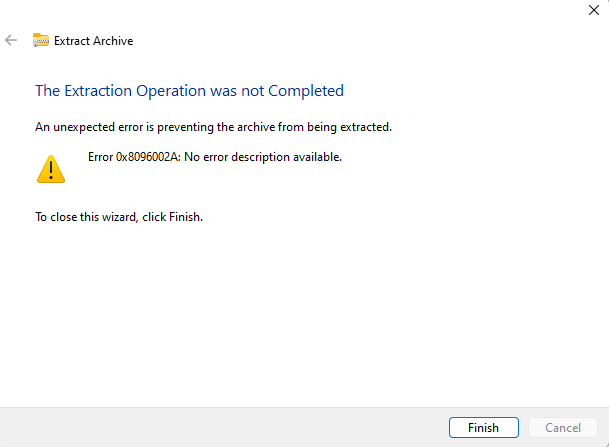This screenshot has height=447, width=609.
Task: Click the gray footer bar left of Finish
Action: pyautogui.click(x=220, y=427)
